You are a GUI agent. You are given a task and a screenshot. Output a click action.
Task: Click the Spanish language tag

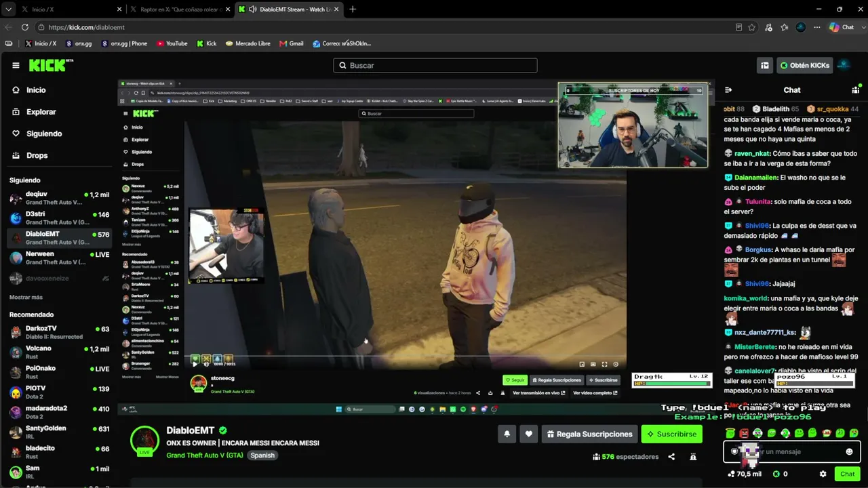tap(262, 455)
